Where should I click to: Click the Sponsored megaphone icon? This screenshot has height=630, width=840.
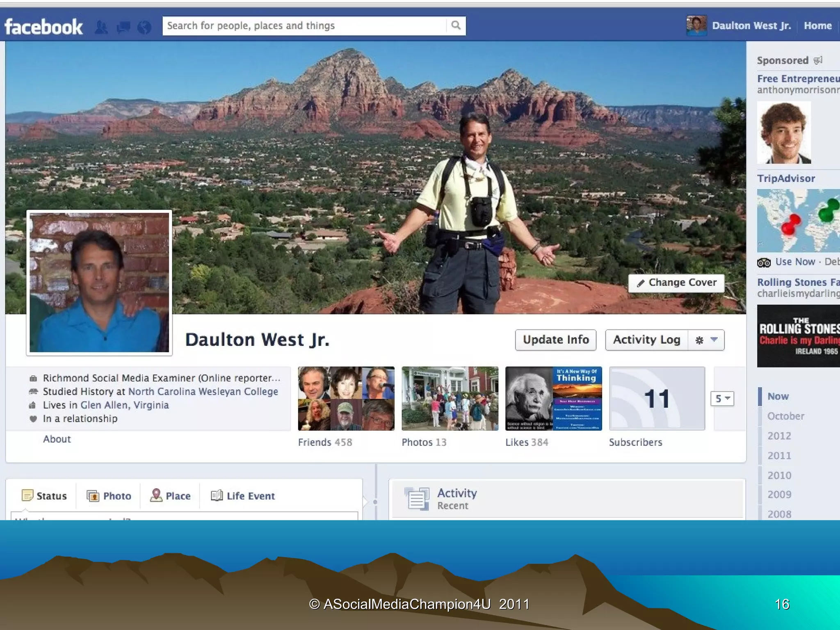point(818,60)
